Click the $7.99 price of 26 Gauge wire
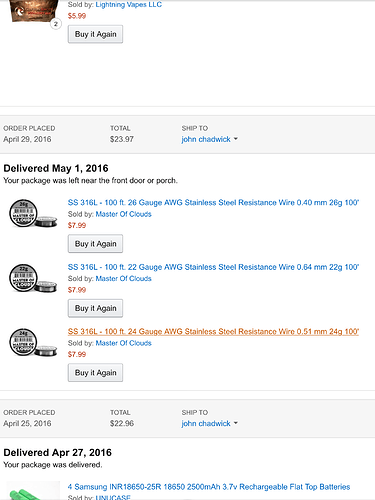The height and width of the screenshot is (500, 375). [x=77, y=225]
